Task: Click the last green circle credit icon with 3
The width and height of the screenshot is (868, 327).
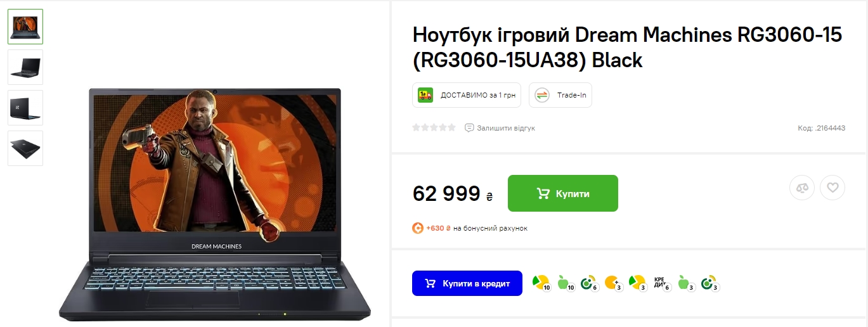Action: (x=710, y=283)
